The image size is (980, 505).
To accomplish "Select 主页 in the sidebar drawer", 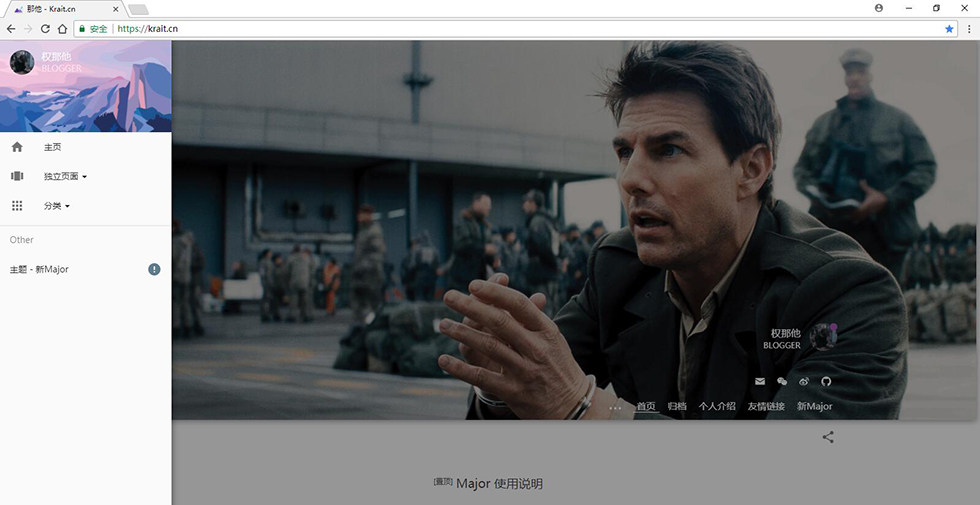I will pos(52,147).
